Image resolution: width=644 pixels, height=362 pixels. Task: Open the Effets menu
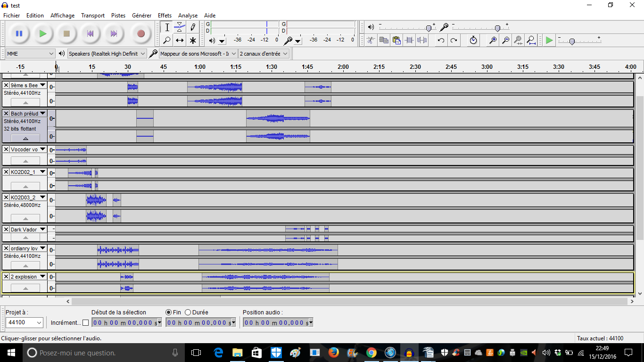coord(165,16)
